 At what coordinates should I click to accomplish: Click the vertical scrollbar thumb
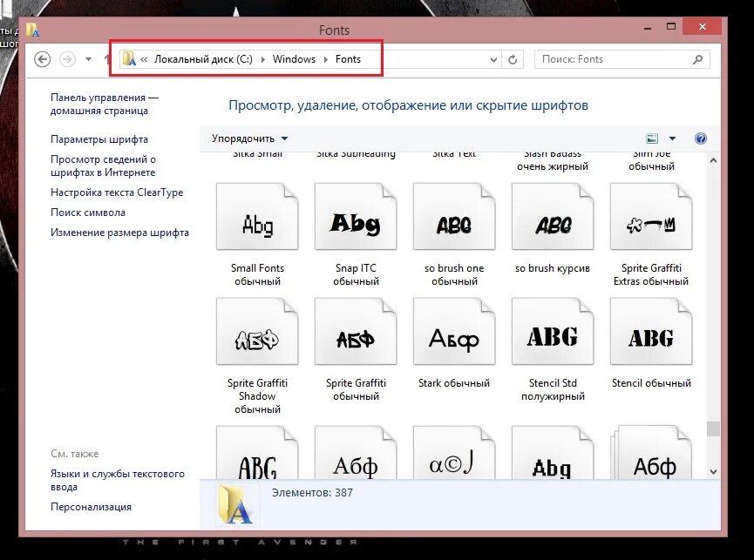[714, 428]
